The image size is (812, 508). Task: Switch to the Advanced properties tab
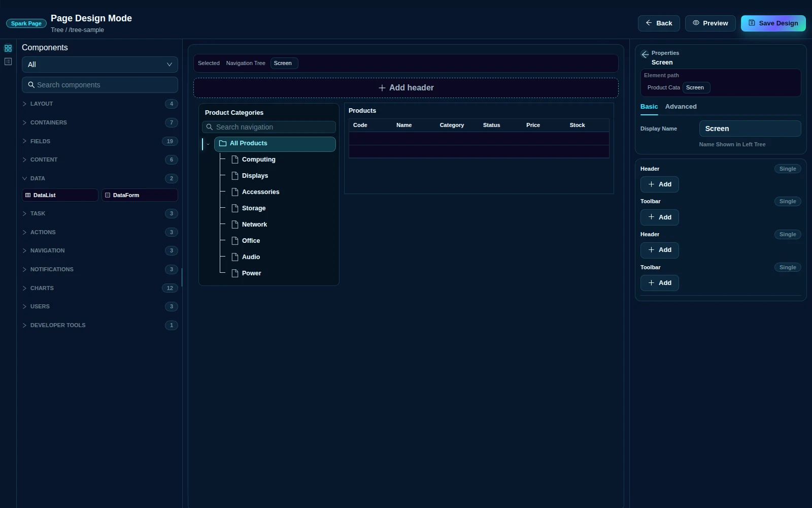[681, 107]
